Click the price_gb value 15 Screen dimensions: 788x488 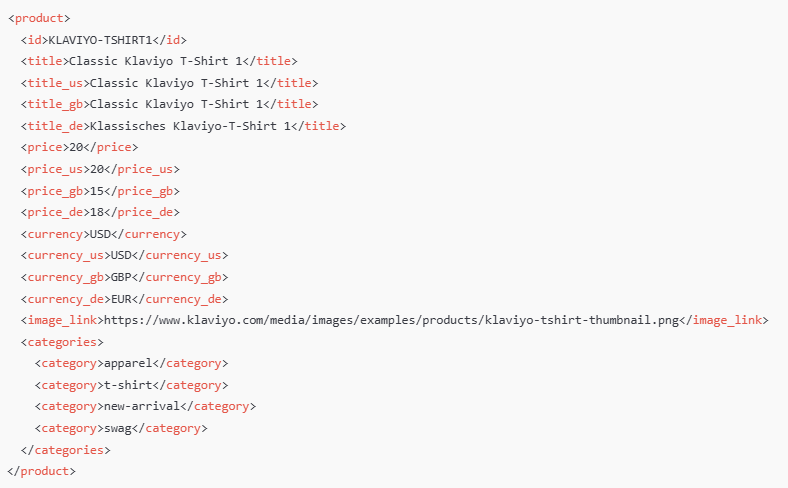tap(97, 191)
